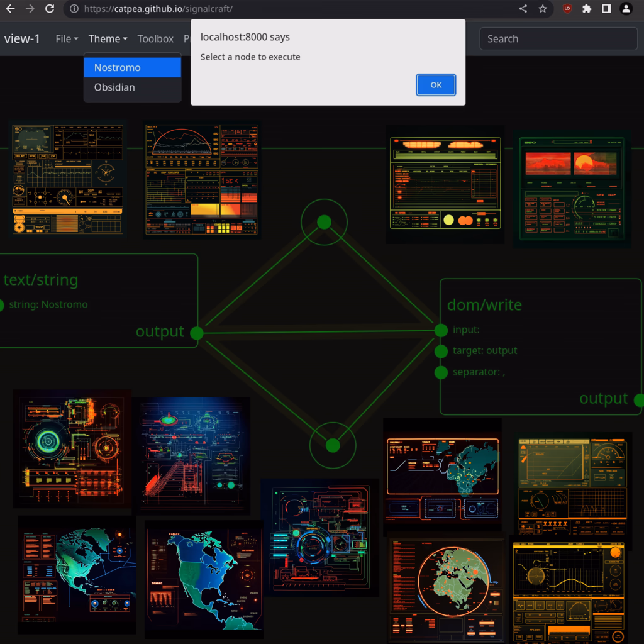Click the Search input field
This screenshot has height=644, width=644.
558,39
